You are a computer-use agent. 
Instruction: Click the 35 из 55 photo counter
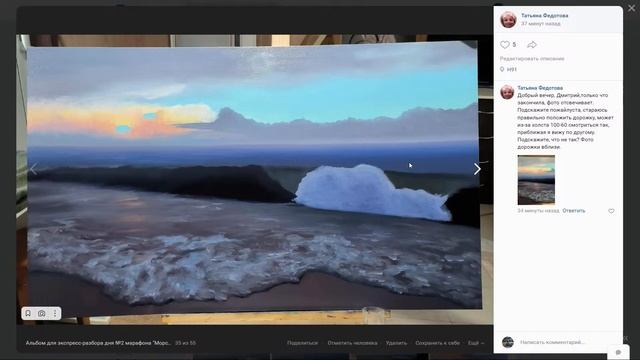(x=185, y=343)
